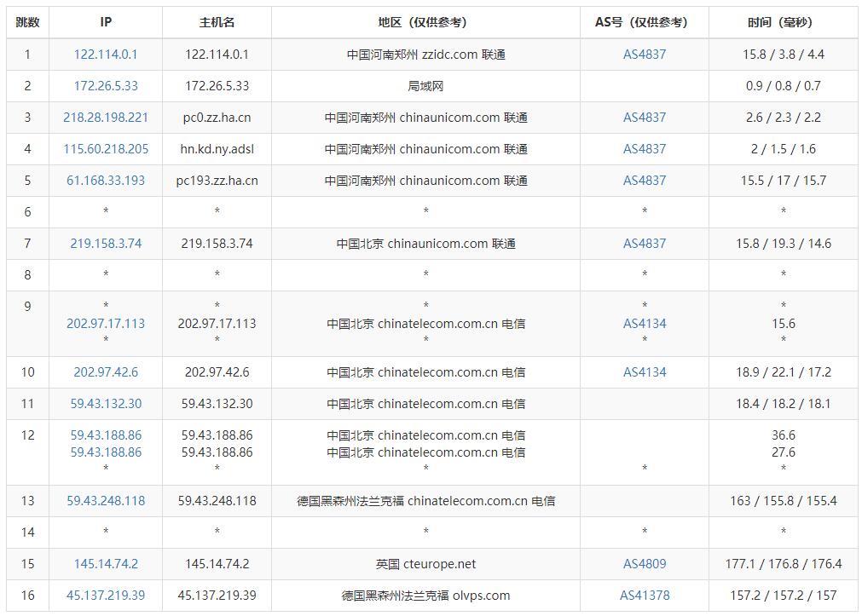This screenshot has width=862, height=616.
Task: Click time value 18.4 / 18.2 / 18.1
Action: pos(783,404)
